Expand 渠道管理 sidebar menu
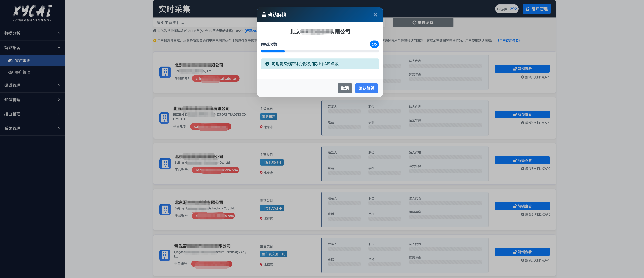This screenshot has height=278, width=644. click(32, 85)
